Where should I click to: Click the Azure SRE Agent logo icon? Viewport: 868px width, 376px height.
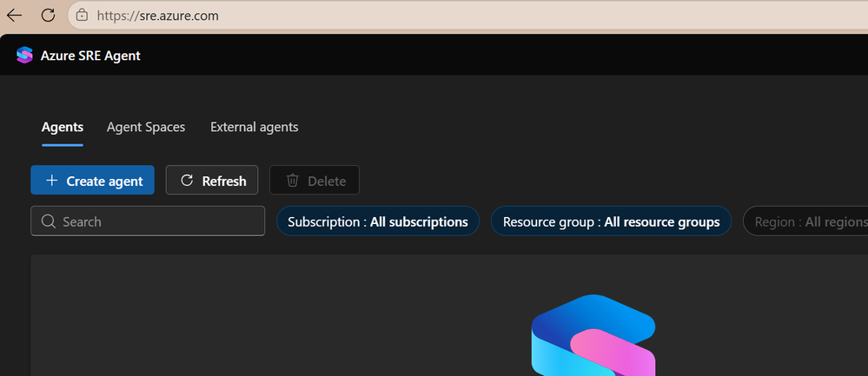[25, 56]
